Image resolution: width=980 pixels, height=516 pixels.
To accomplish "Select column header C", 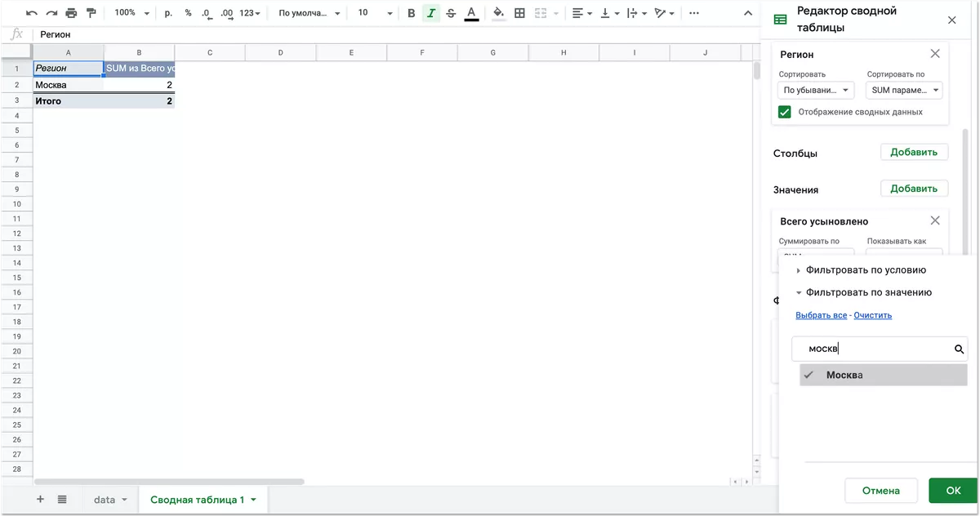I will pyautogui.click(x=210, y=53).
